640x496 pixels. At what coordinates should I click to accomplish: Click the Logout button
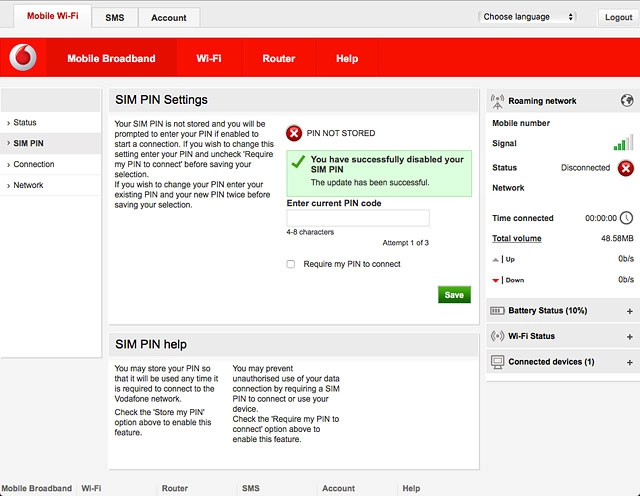(x=617, y=17)
